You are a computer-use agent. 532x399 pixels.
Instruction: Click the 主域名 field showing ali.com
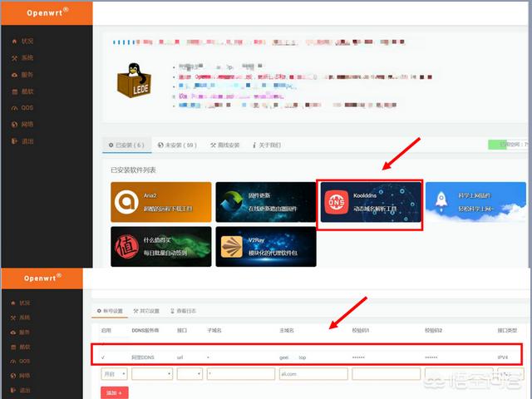313,374
